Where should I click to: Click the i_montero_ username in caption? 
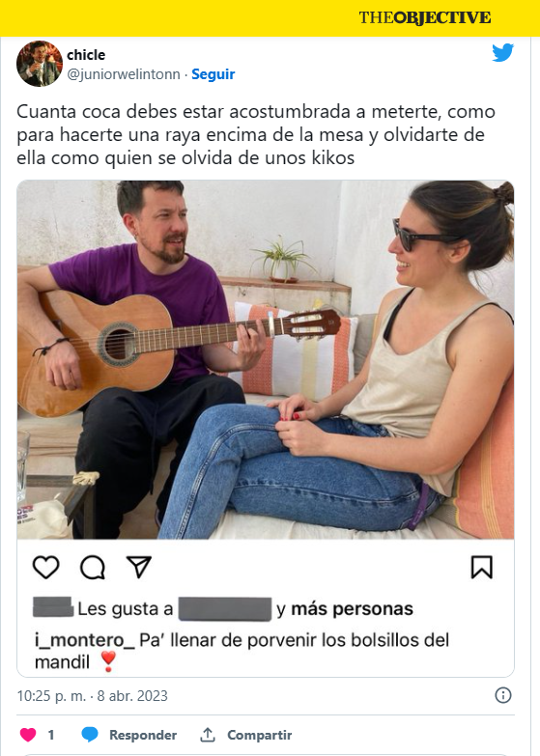(85, 640)
